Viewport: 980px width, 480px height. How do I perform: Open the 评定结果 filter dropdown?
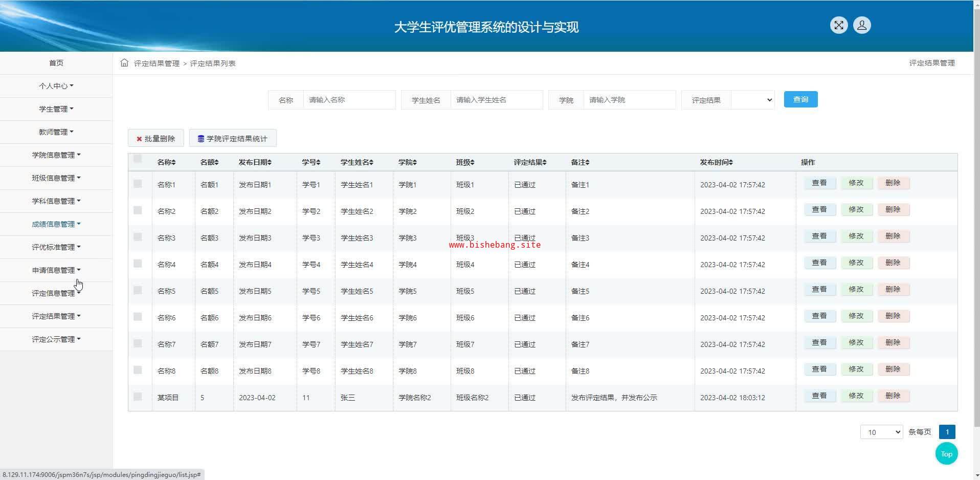click(x=752, y=100)
